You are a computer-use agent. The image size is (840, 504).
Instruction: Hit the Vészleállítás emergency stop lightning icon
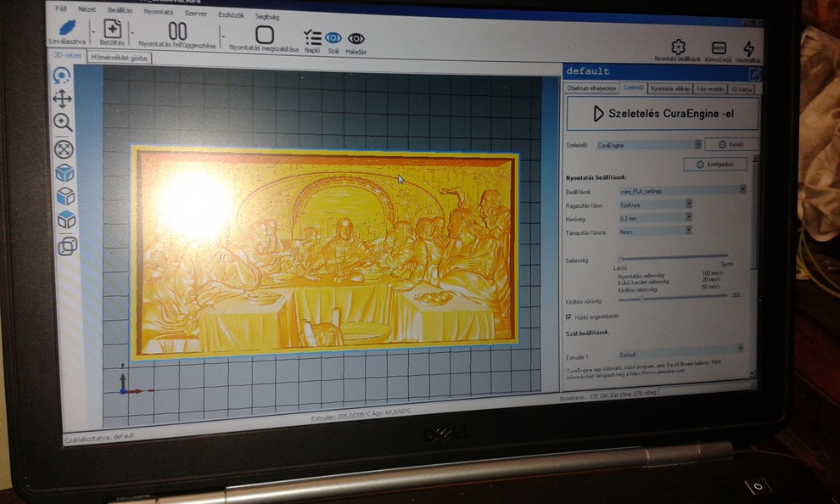(x=748, y=49)
